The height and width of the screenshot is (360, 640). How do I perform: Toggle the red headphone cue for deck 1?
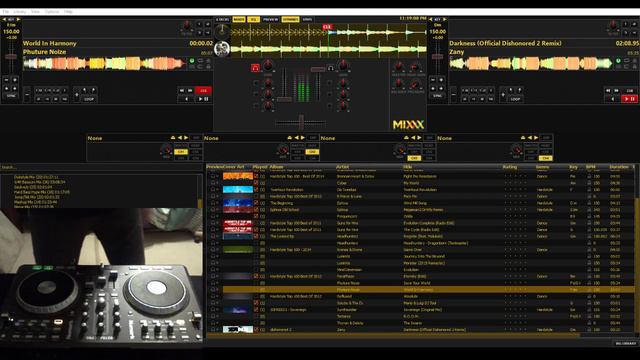tap(256, 68)
